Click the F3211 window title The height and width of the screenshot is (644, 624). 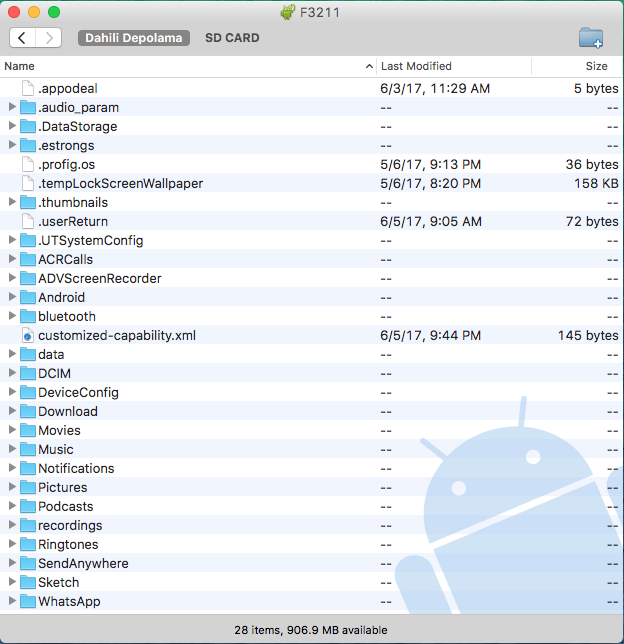coord(320,13)
